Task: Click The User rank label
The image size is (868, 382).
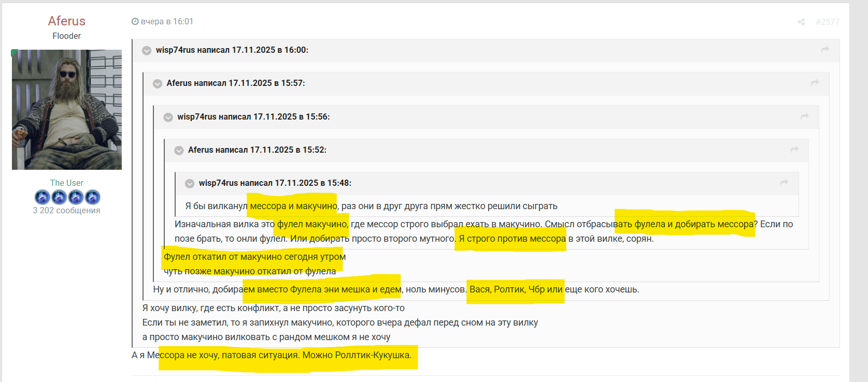Action: [66, 183]
